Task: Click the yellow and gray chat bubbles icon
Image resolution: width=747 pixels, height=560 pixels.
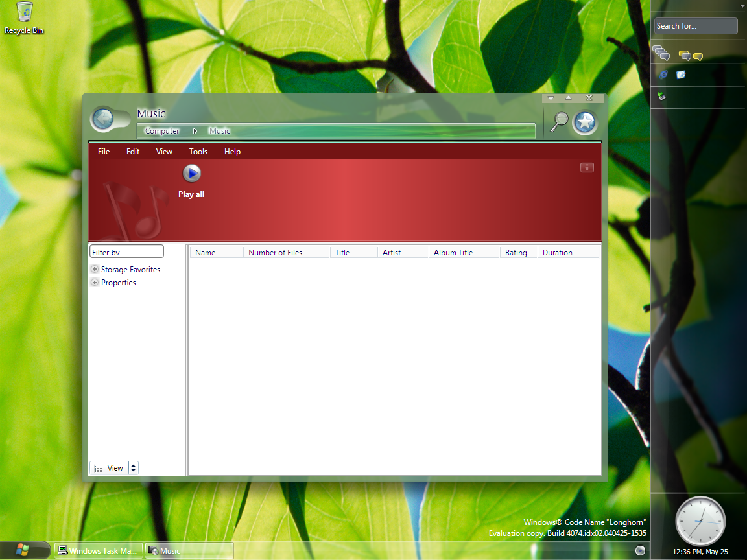Action: (685, 56)
